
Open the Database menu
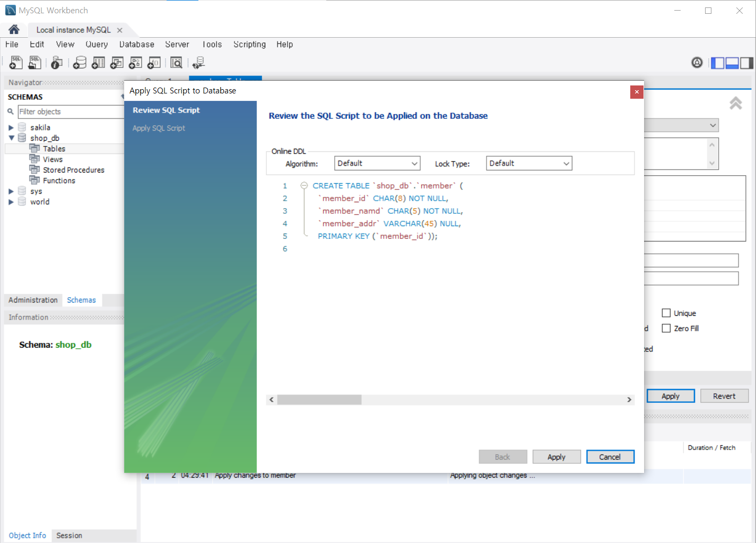point(137,45)
